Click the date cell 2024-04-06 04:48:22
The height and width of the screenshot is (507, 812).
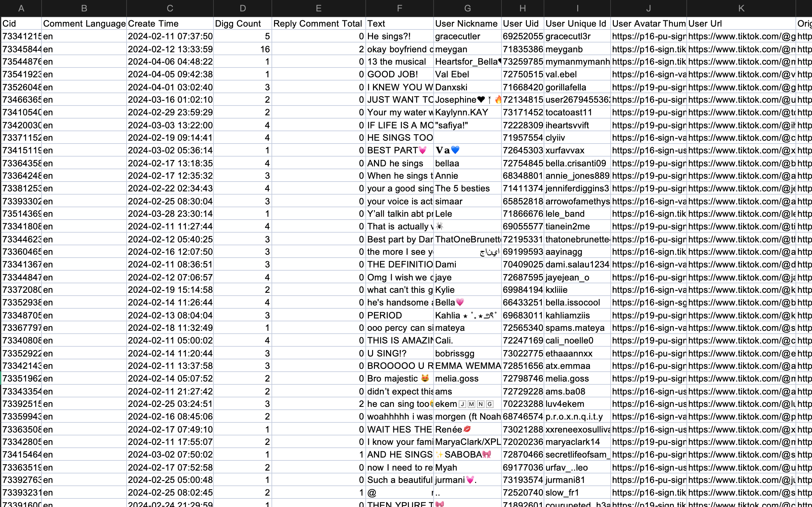click(170, 62)
